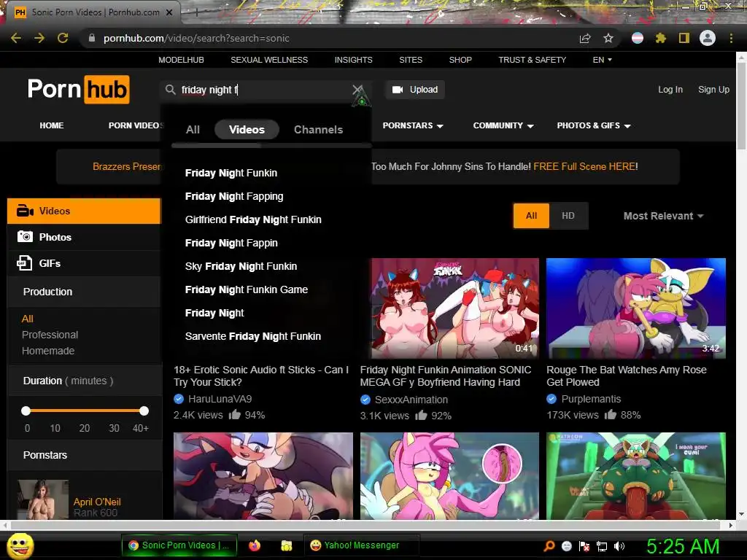Click the magnifier icon in the search box

(170, 90)
